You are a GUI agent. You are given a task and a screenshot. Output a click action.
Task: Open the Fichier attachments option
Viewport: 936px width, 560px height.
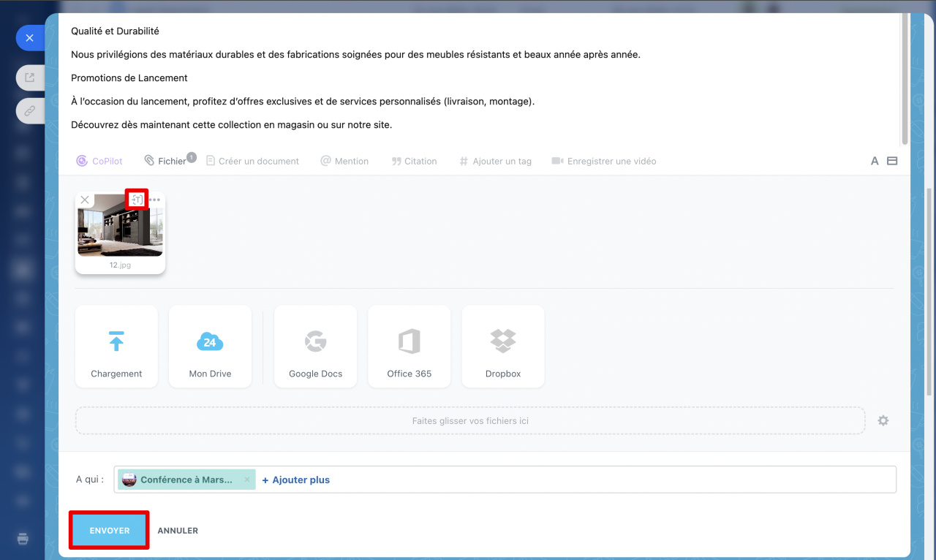coord(165,161)
